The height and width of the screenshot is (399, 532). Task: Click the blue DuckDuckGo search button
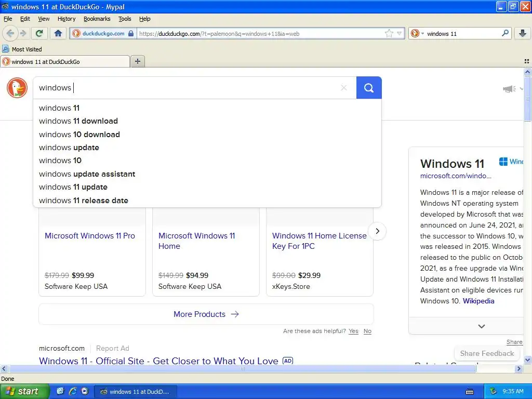[369, 88]
